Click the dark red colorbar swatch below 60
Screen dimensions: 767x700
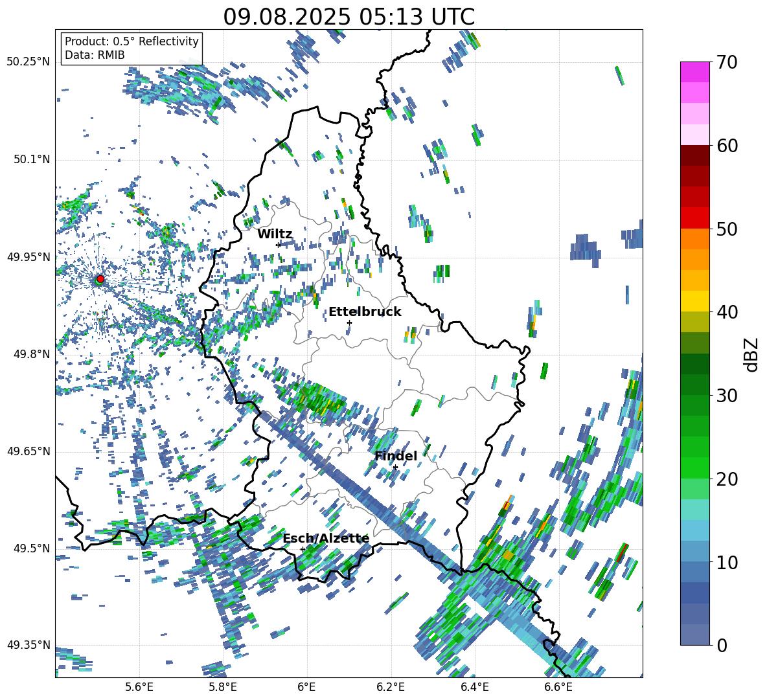[694, 155]
